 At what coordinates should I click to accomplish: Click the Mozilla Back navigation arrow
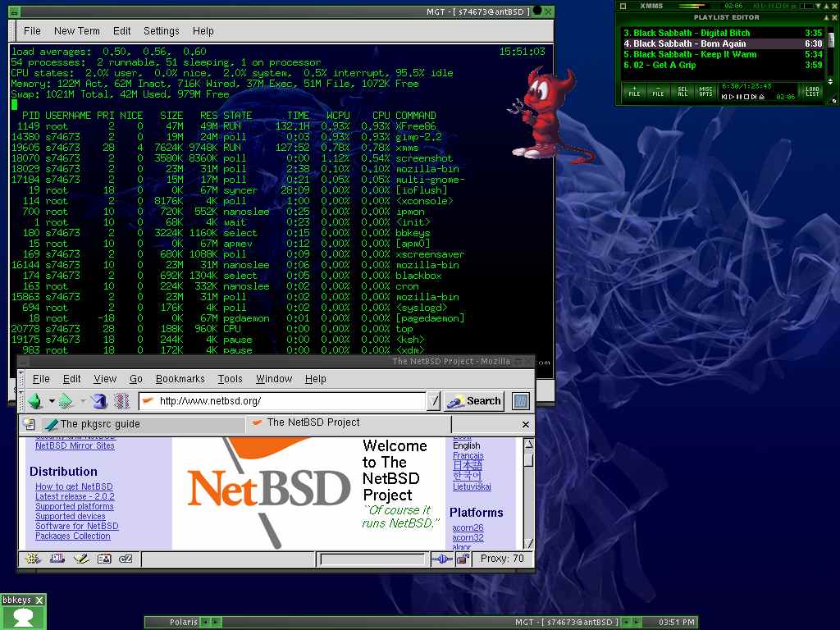coord(35,401)
